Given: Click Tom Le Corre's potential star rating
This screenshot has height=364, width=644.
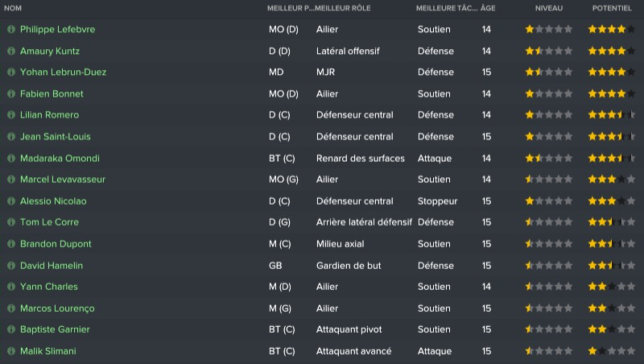Looking at the screenshot, I should pos(611,222).
